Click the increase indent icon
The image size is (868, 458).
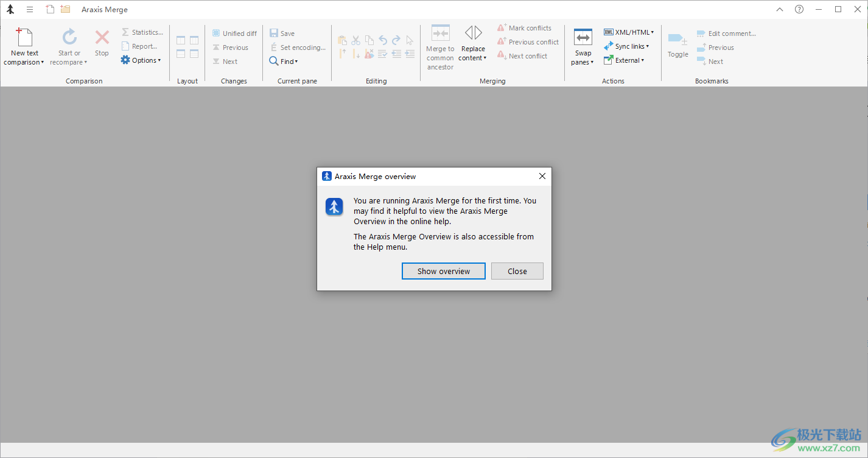[x=410, y=54]
